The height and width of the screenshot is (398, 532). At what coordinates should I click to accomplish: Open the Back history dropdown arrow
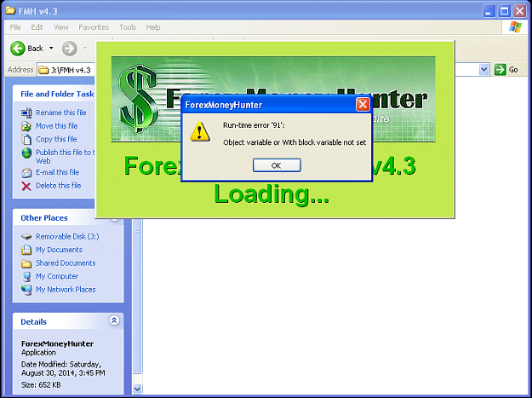click(51, 49)
